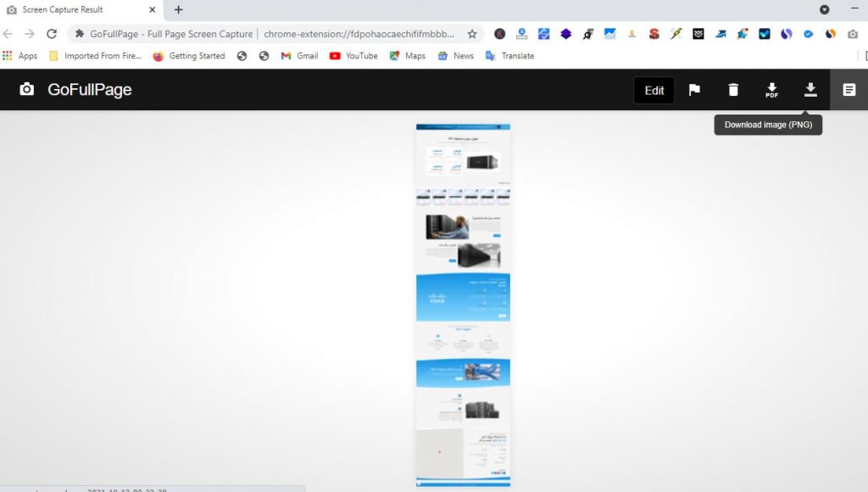Go back to previous page
868x492 pixels.
click(8, 34)
